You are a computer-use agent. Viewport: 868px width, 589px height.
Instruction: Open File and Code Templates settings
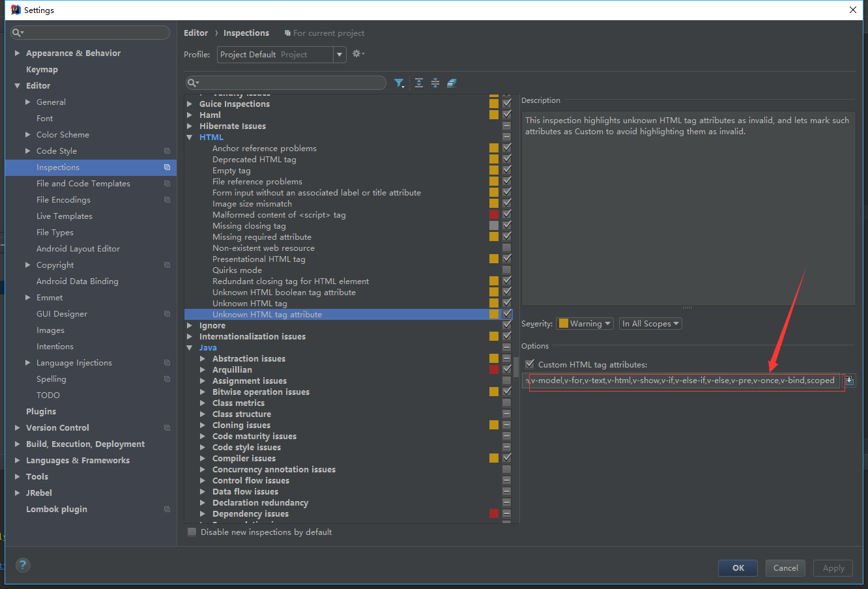tap(83, 184)
